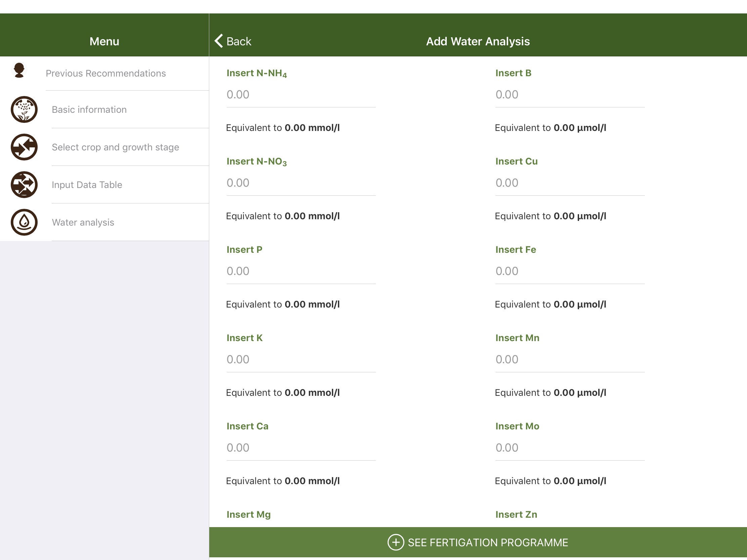Click the Previous Recommendations head icon

tap(19, 70)
